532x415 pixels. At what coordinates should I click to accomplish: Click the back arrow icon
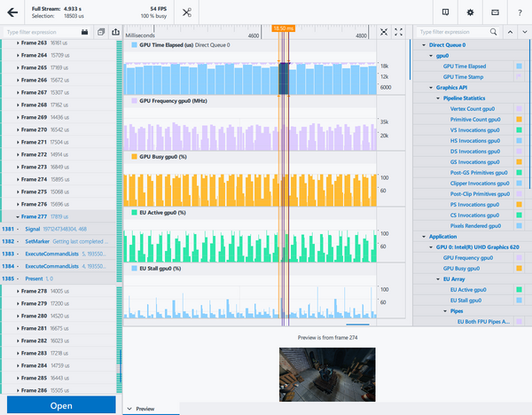(x=12, y=12)
